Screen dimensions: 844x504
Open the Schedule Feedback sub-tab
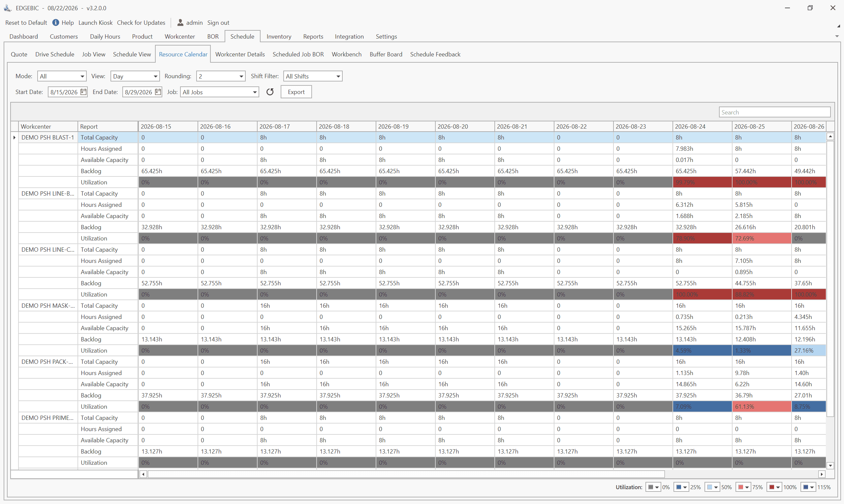point(435,54)
